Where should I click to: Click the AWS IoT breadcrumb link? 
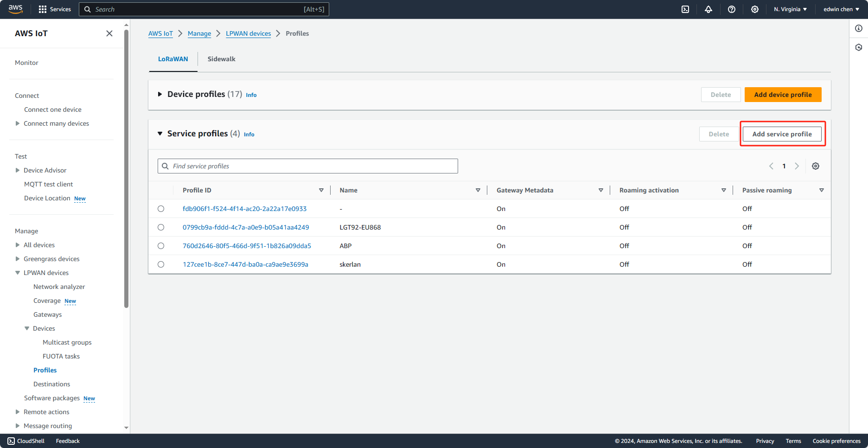click(160, 33)
